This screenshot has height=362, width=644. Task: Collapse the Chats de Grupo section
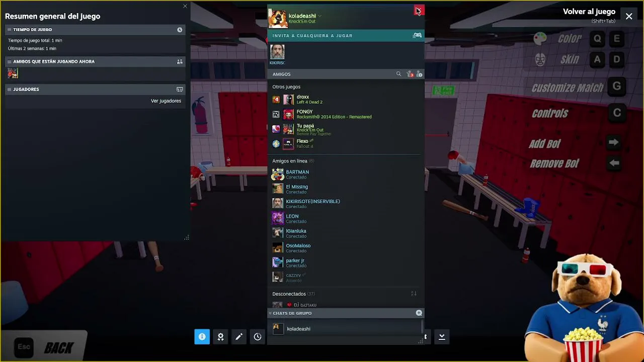[x=270, y=313]
